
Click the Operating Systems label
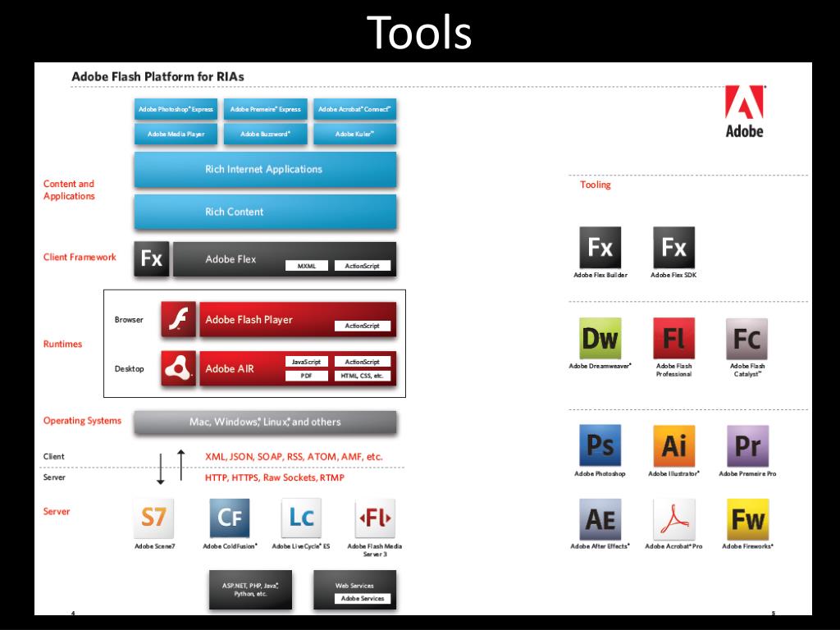pyautogui.click(x=83, y=421)
